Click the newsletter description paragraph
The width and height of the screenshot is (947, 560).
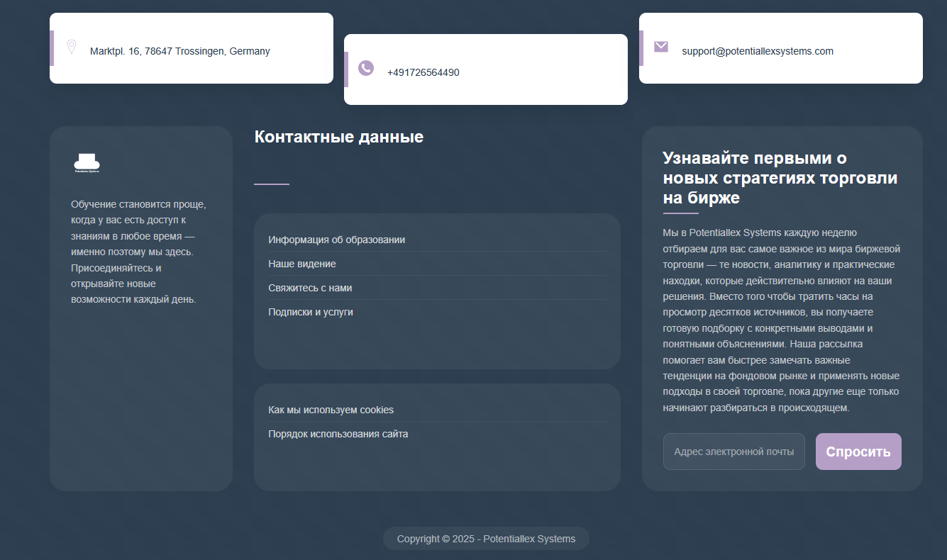tap(781, 320)
